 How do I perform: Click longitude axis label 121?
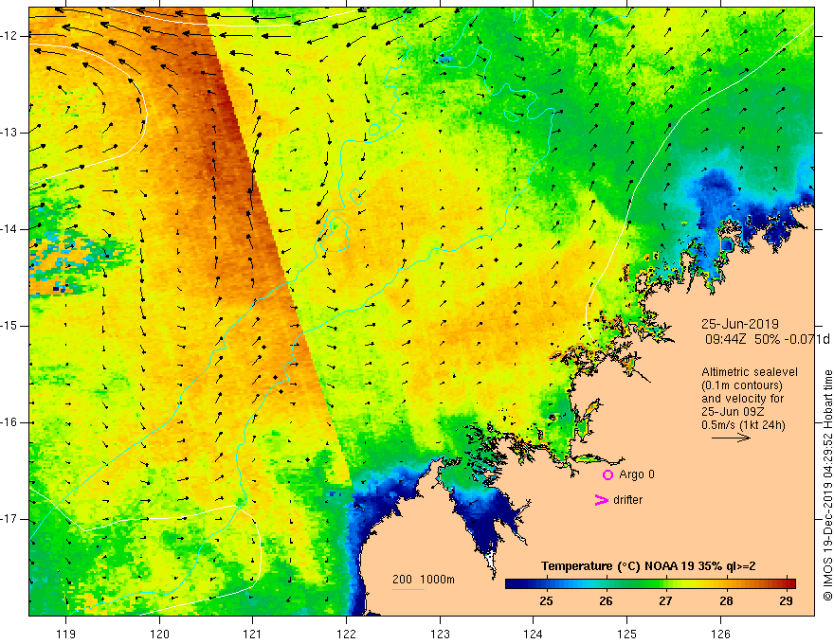(253, 634)
